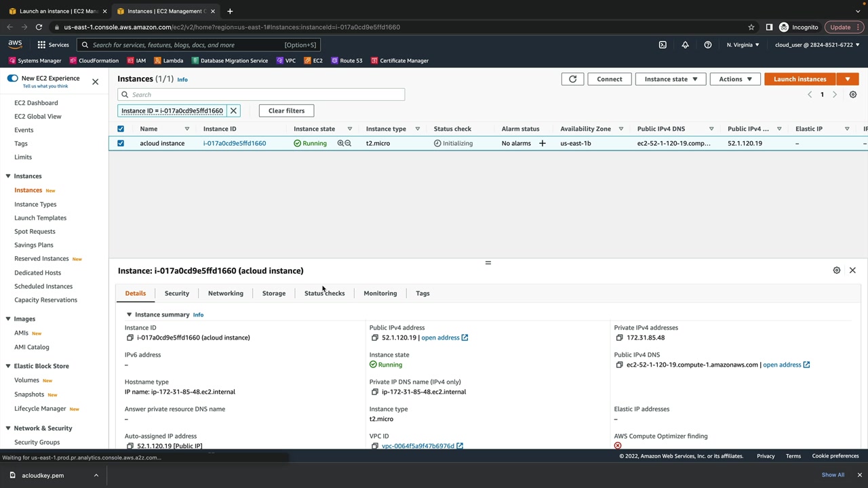Image resolution: width=868 pixels, height=488 pixels.
Task: Open the Volumes sidebar link
Action: click(x=27, y=380)
